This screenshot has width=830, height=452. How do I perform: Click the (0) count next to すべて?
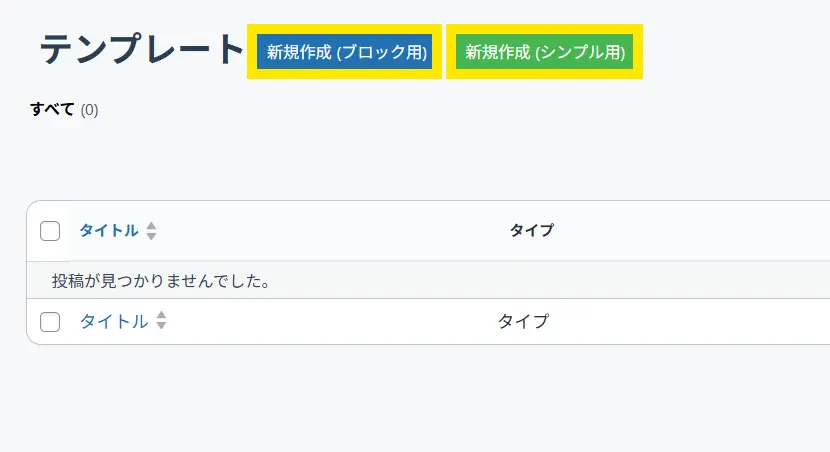tap(89, 110)
